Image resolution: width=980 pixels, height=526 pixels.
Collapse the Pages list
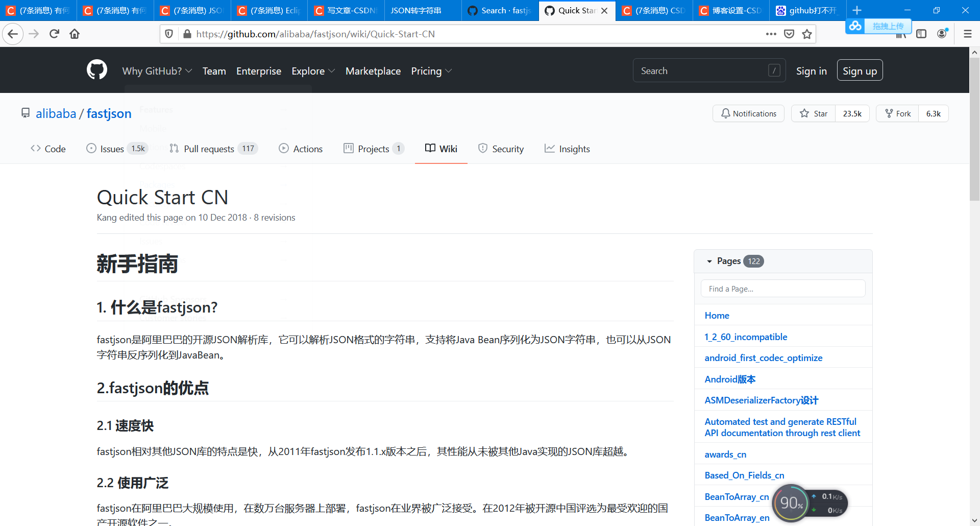click(709, 261)
